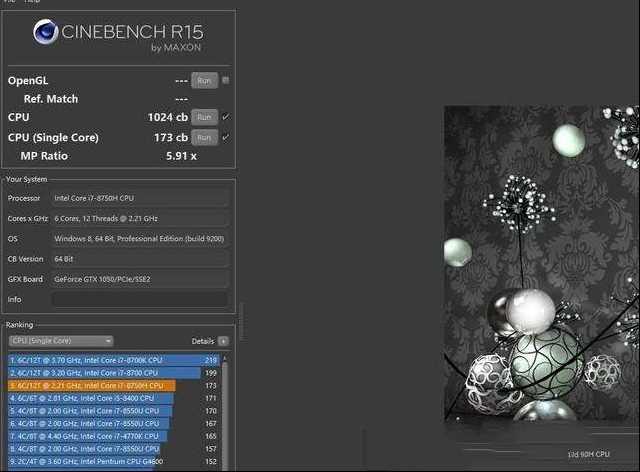Select ranking entry 6 i7-8550U scoring 167

click(113, 423)
